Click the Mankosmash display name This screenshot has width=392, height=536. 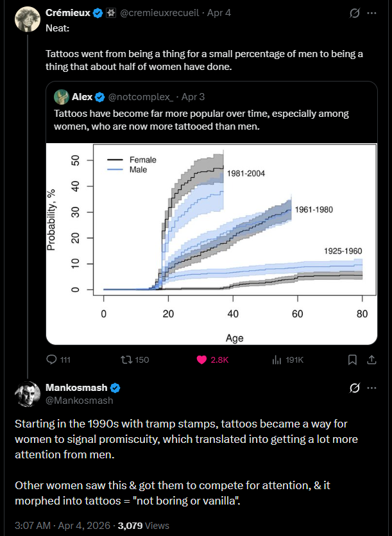tap(76, 388)
